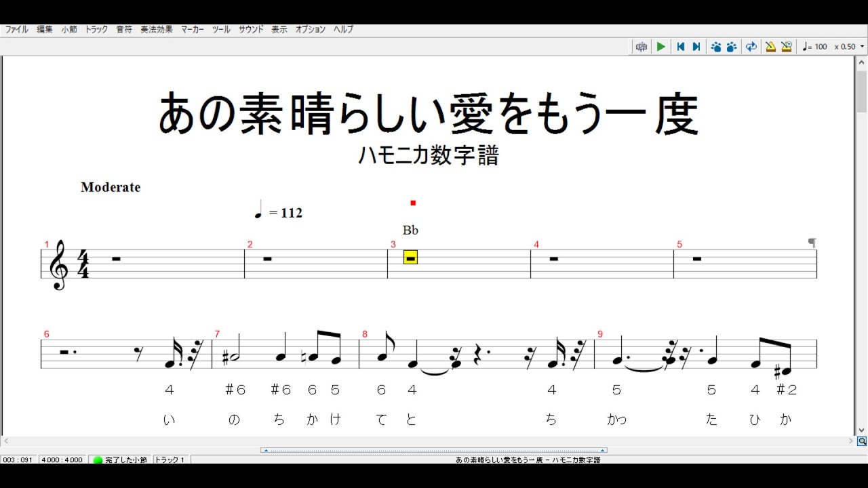Screen dimensions: 868x488
Task: Open the サウンド menu
Action: (x=251, y=30)
